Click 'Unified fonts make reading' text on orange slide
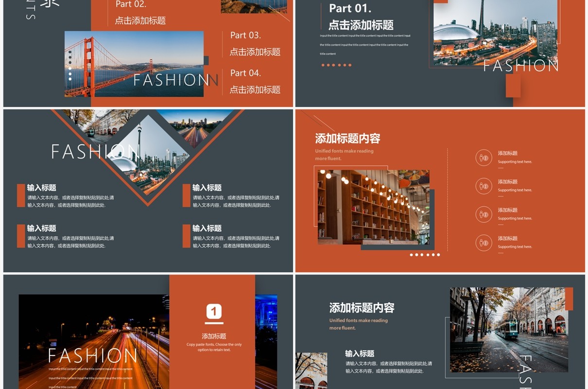 pos(344,151)
